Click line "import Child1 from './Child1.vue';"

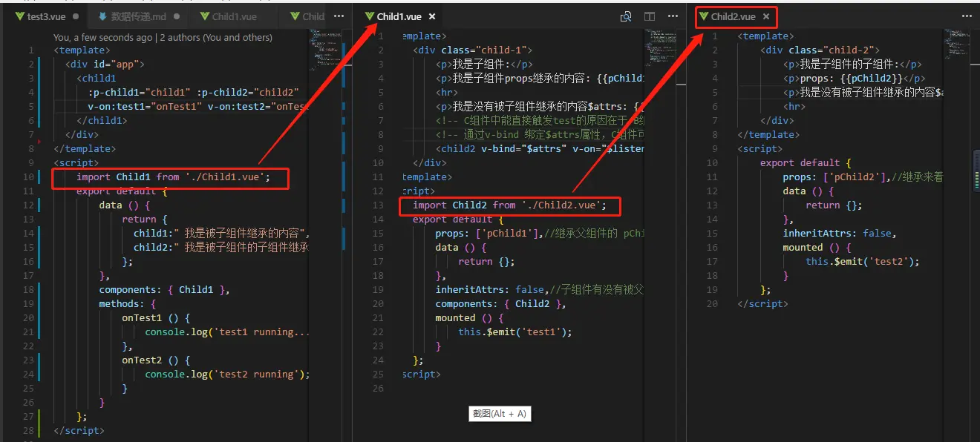[173, 177]
